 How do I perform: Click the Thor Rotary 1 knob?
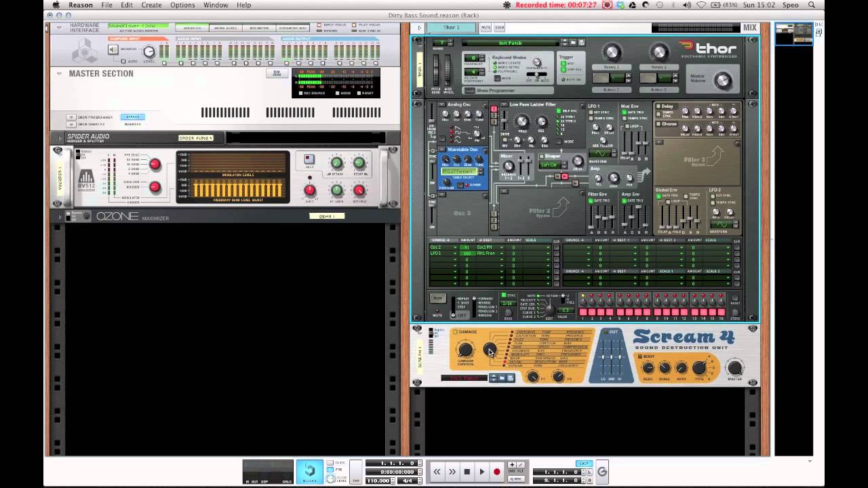pos(612,52)
